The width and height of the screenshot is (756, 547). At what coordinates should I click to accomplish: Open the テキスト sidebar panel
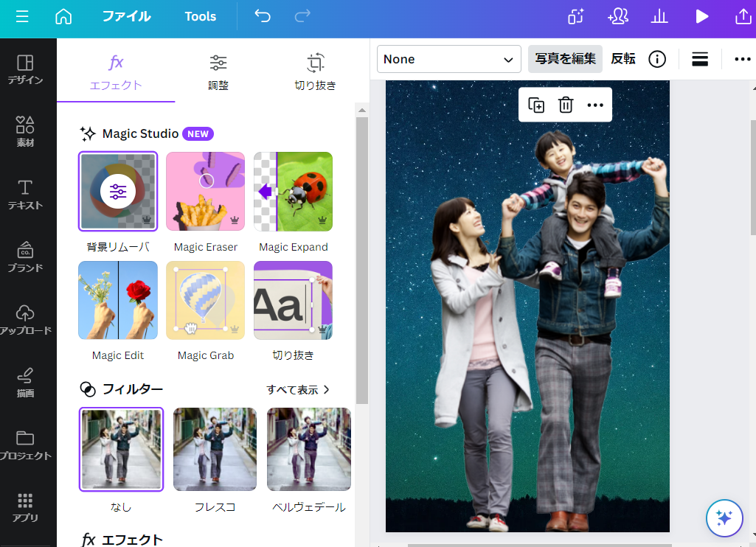pyautogui.click(x=25, y=195)
